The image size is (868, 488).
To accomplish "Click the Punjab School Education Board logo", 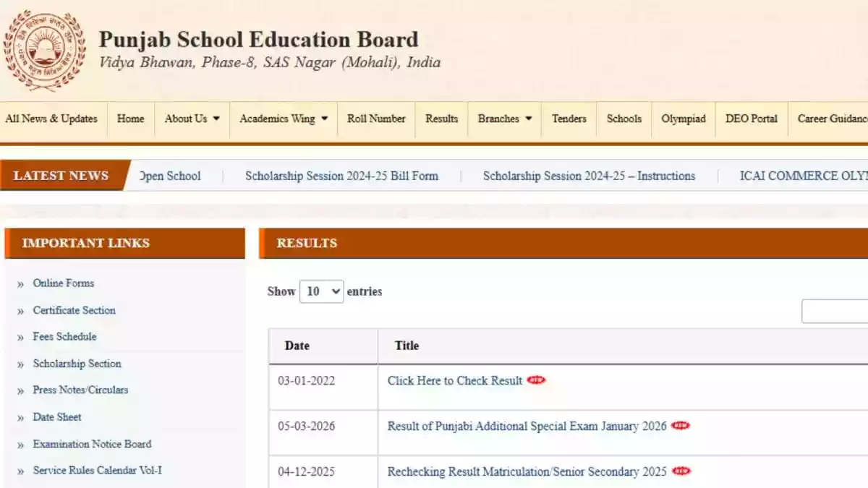I will coord(44,51).
